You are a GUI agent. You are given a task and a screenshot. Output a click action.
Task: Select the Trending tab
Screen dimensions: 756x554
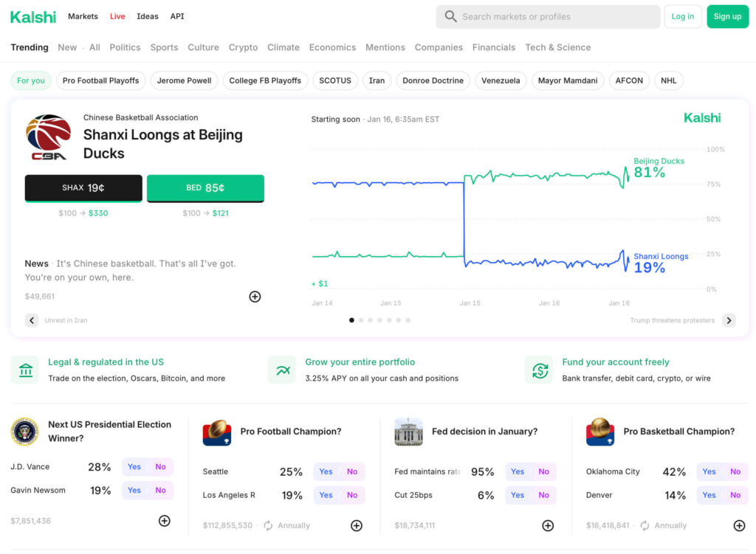30,47
